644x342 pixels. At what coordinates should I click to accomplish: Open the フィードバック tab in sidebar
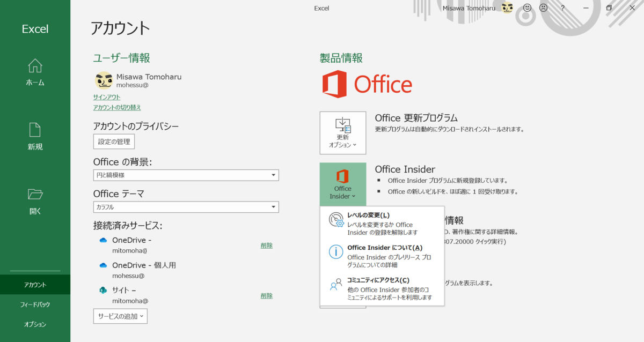tap(35, 304)
